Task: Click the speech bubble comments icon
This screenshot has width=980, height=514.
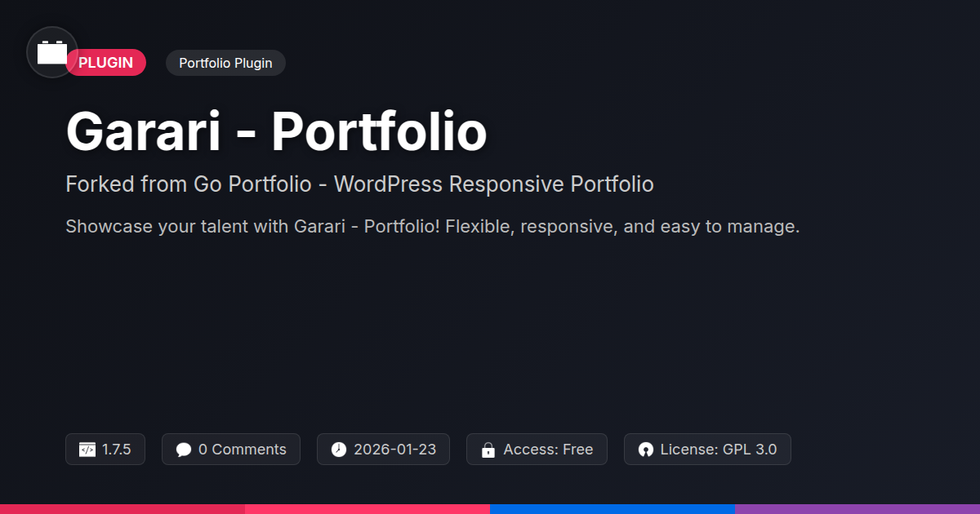Action: (184, 450)
